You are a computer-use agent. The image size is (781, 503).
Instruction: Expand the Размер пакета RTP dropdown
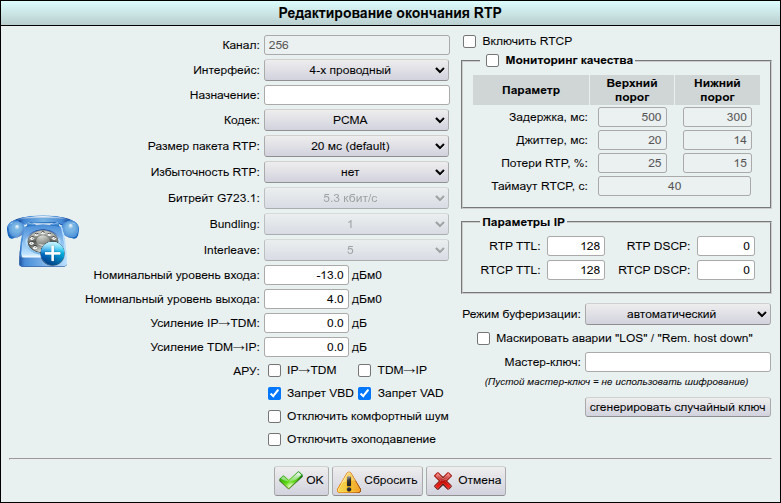pos(357,147)
